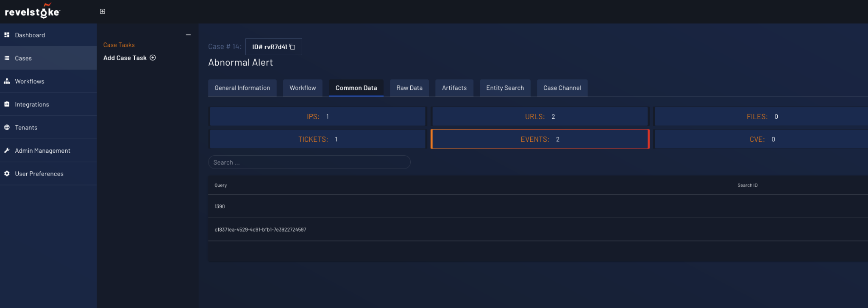This screenshot has height=308, width=868.
Task: Sort by the Query column header
Action: pos(221,185)
